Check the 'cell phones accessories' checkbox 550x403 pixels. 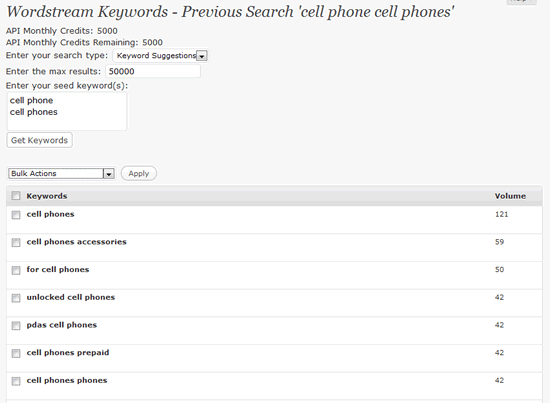point(16,242)
